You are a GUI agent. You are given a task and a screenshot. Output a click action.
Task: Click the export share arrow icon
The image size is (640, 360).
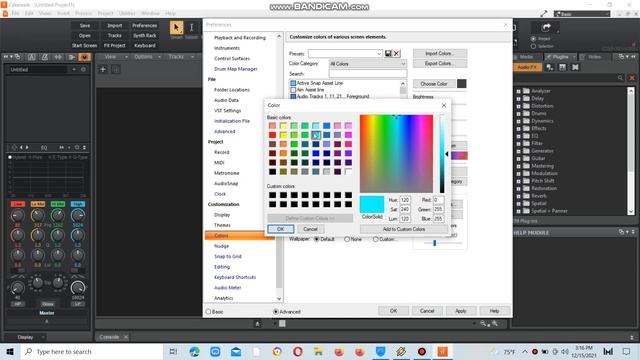[546, 27]
